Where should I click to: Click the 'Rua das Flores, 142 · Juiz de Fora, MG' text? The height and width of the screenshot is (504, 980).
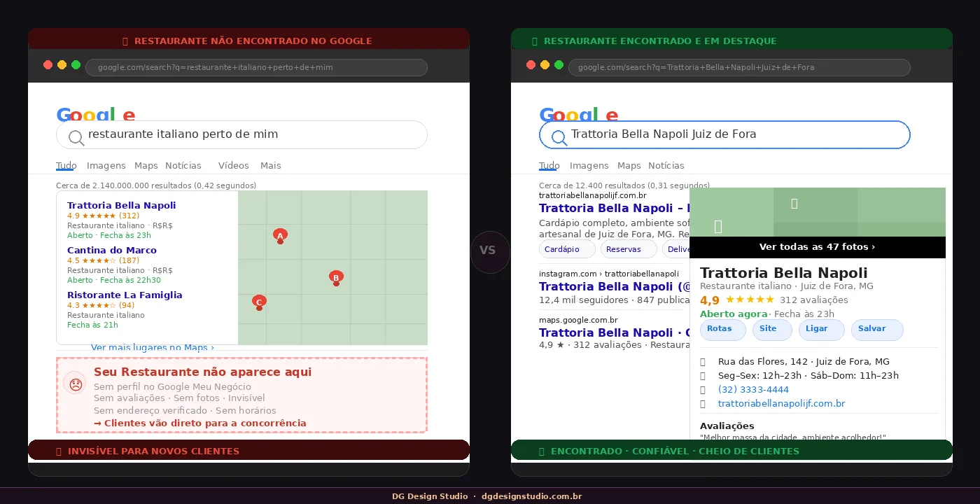point(804,362)
